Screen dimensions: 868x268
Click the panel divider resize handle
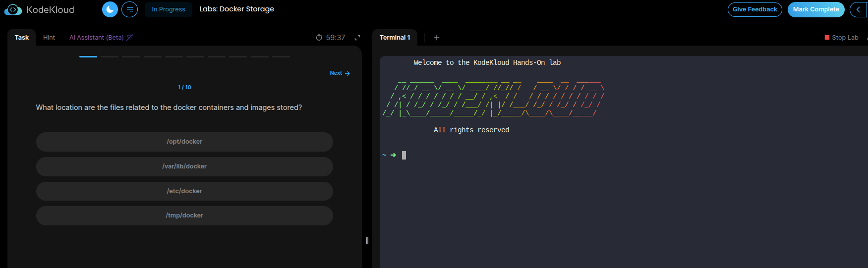click(367, 241)
